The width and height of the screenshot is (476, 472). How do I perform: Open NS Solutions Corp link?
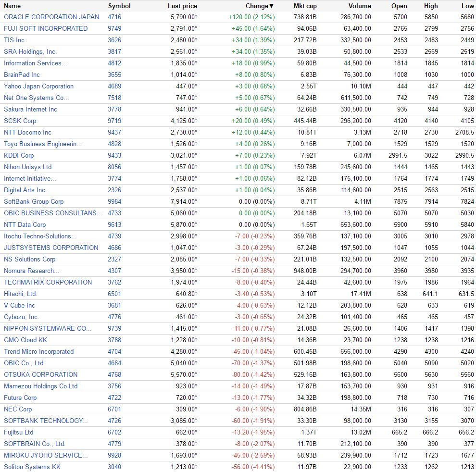coord(29,259)
